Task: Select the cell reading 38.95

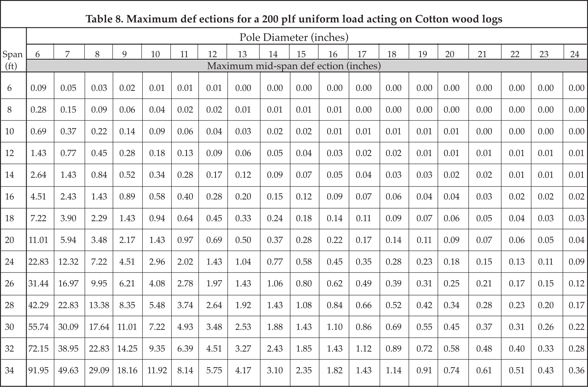Action: (x=68, y=349)
